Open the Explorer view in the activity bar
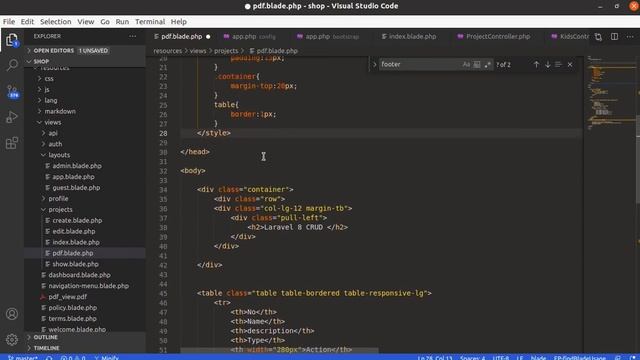The width and height of the screenshot is (640, 360). coord(12,40)
